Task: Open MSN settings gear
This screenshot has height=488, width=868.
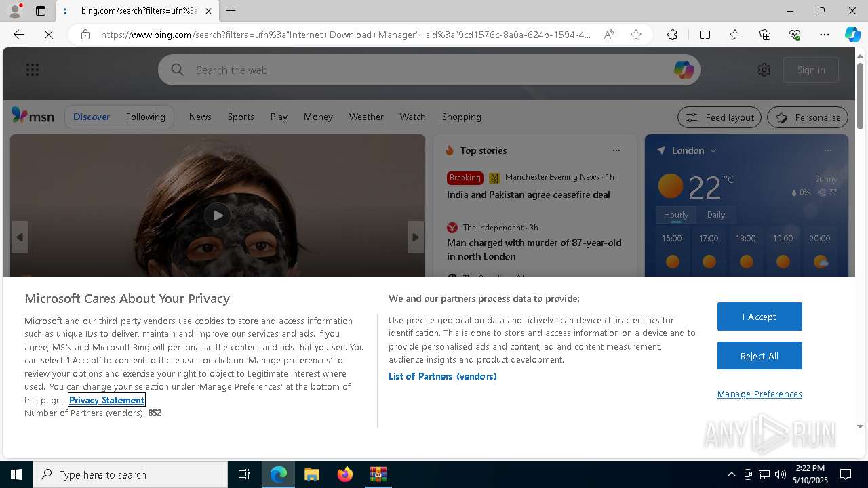Action: (764, 70)
